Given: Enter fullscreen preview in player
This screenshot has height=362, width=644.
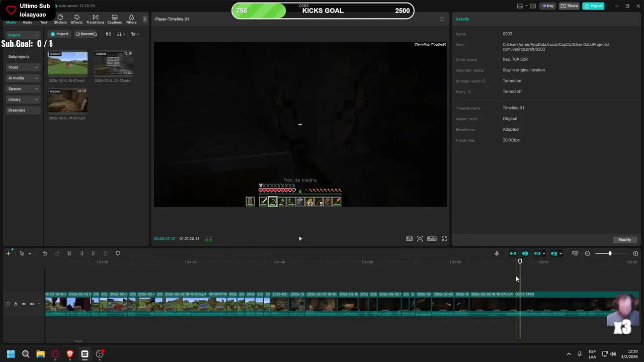Looking at the screenshot, I should point(444,239).
